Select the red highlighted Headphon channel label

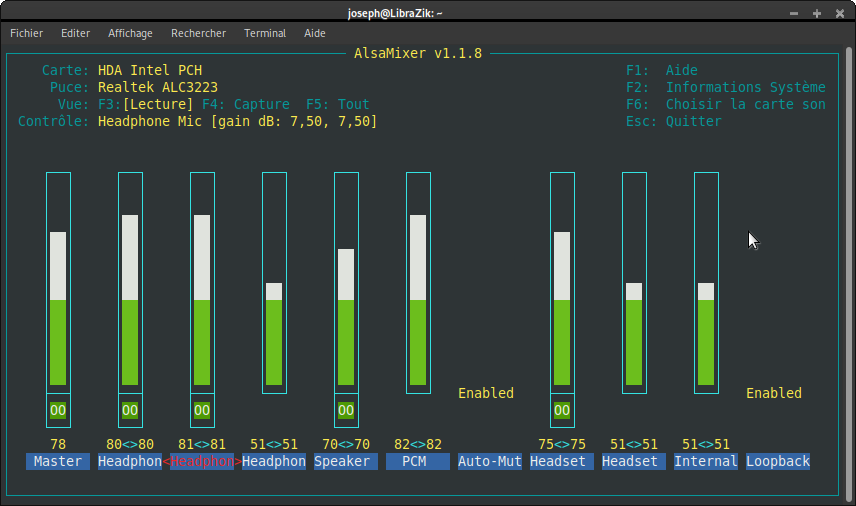[202, 462]
